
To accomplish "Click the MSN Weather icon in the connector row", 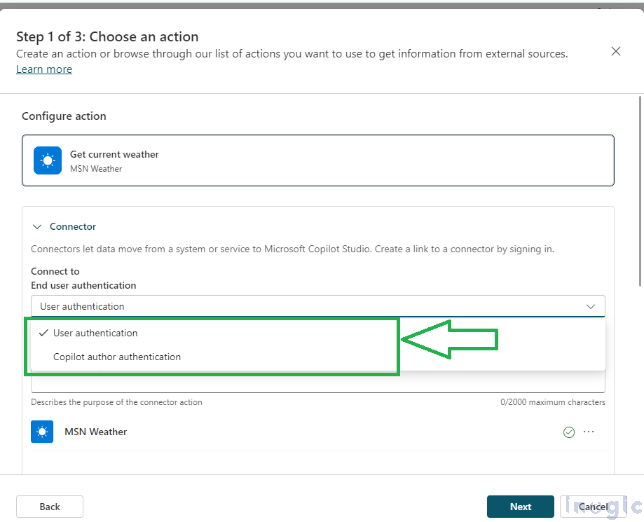I will pos(42,432).
